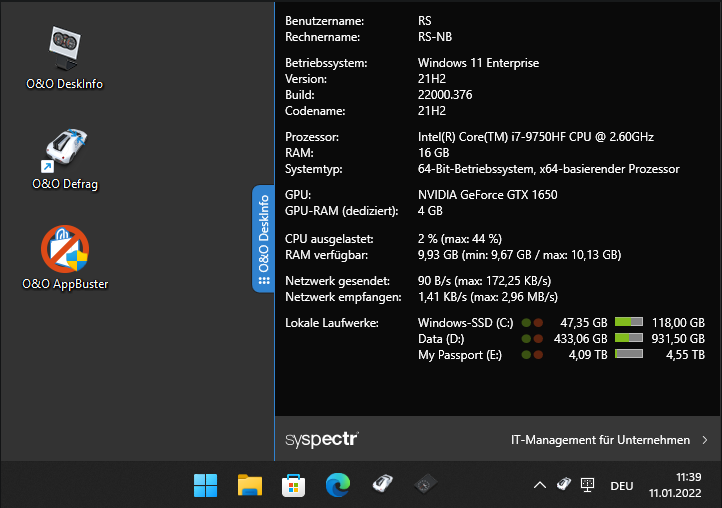Screen dimensions: 722x508
Task: Click the Lokale Laufwerke label
Action: click(332, 323)
